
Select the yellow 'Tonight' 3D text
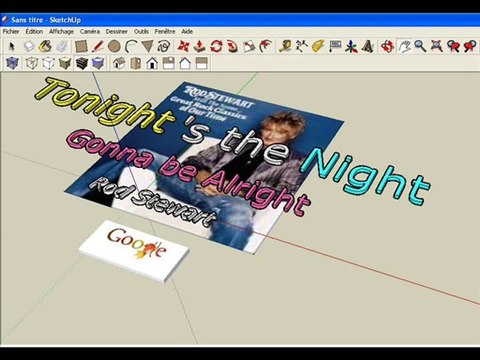tap(105, 105)
